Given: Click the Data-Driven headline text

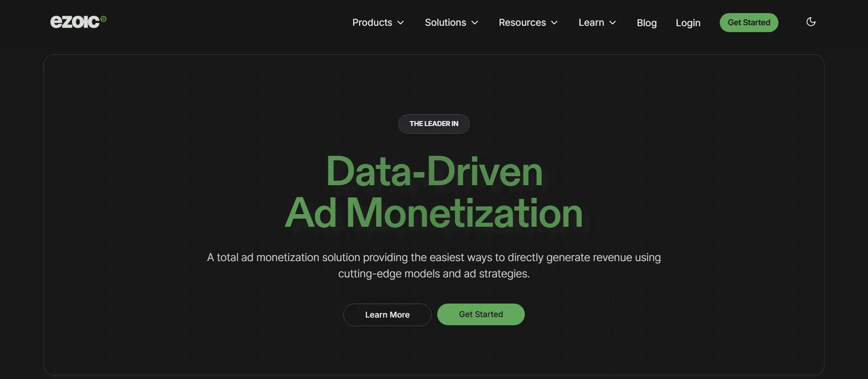Looking at the screenshot, I should click(434, 172).
